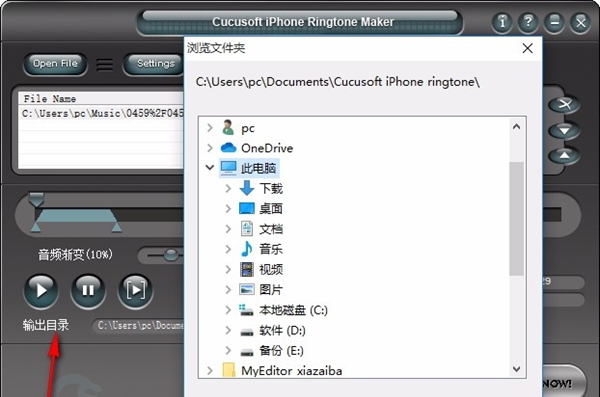Image resolution: width=600 pixels, height=397 pixels.
Task: Expand the 下载 folder
Action: [228, 188]
